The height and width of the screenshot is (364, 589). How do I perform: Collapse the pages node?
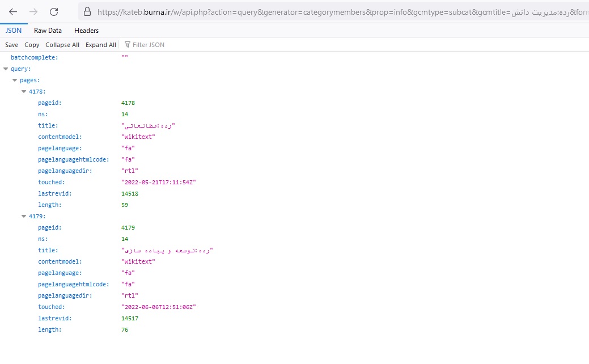click(x=15, y=81)
